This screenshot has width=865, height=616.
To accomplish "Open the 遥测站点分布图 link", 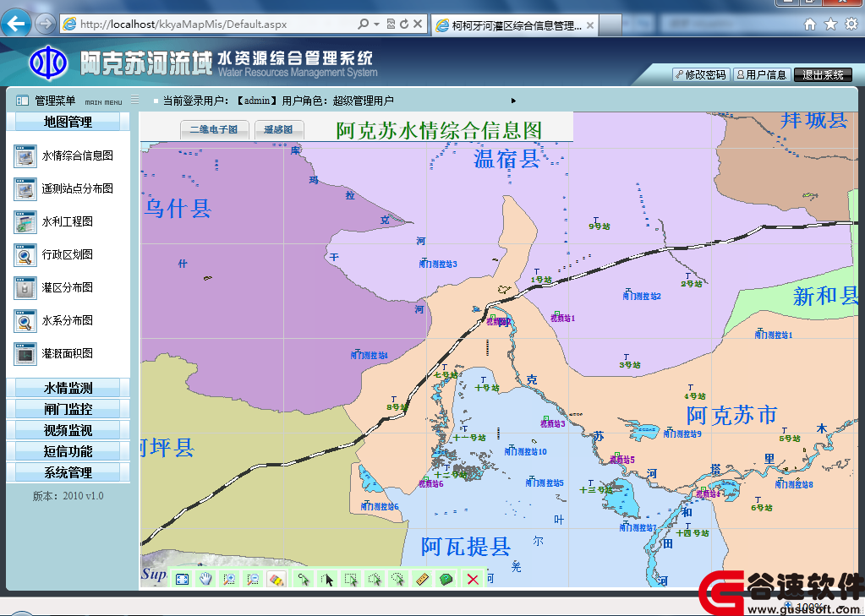I will 78,188.
